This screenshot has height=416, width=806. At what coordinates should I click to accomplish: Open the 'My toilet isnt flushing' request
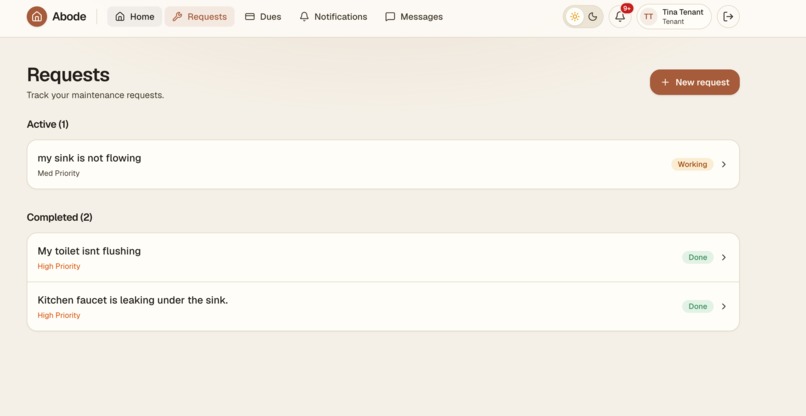pos(383,258)
